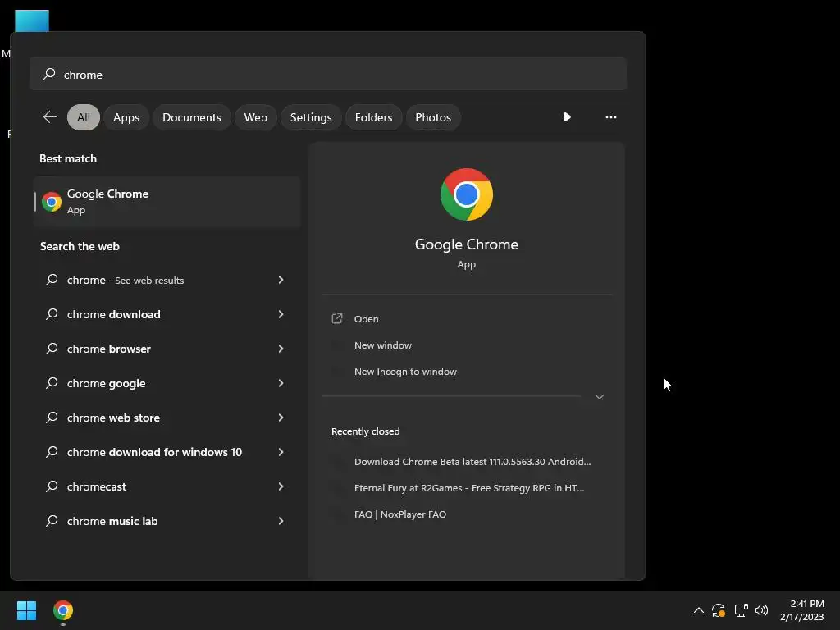Image resolution: width=840 pixels, height=630 pixels.
Task: Click magnifier icon beside chromecast
Action: point(52,486)
